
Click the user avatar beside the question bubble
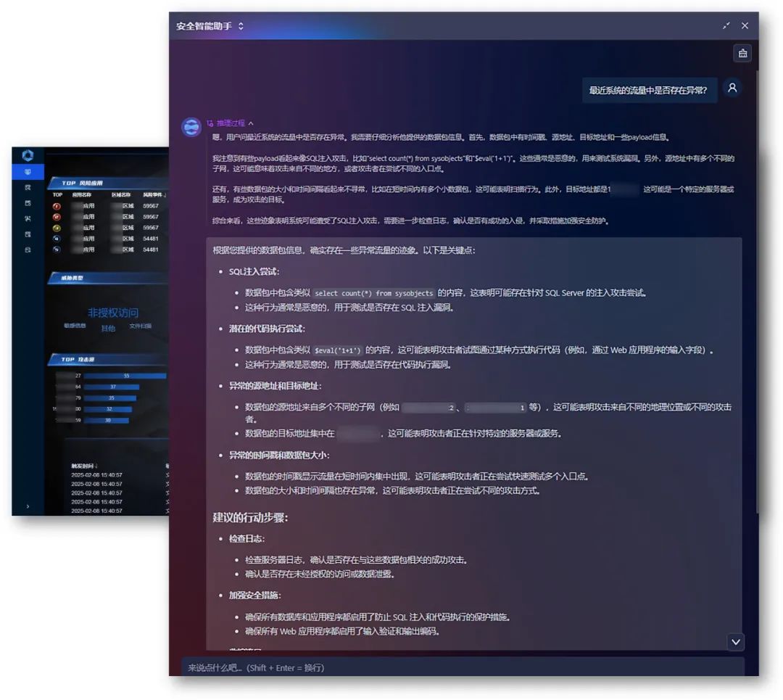point(732,88)
